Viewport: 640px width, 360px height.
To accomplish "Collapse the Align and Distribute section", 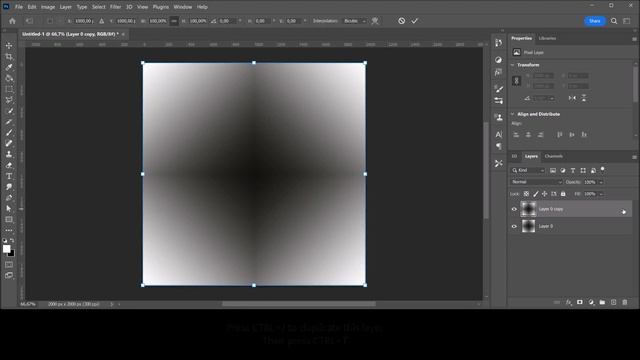I will pyautogui.click(x=513, y=114).
